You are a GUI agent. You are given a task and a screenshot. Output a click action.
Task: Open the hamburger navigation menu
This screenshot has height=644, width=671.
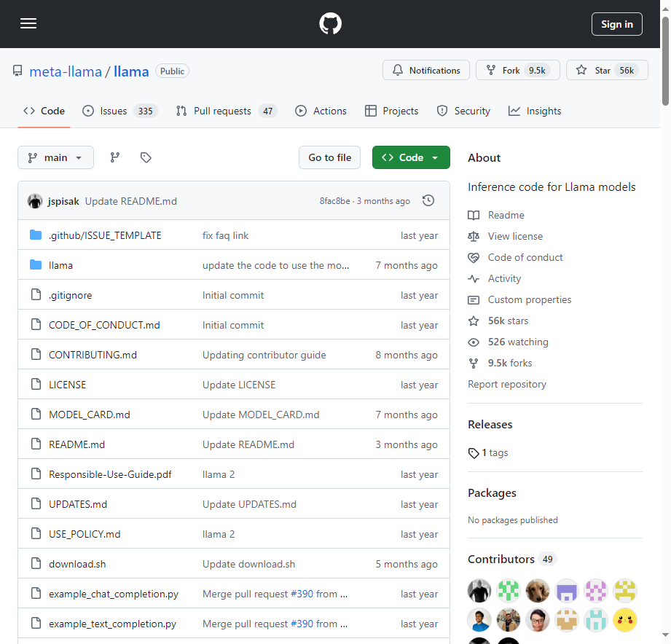[28, 23]
